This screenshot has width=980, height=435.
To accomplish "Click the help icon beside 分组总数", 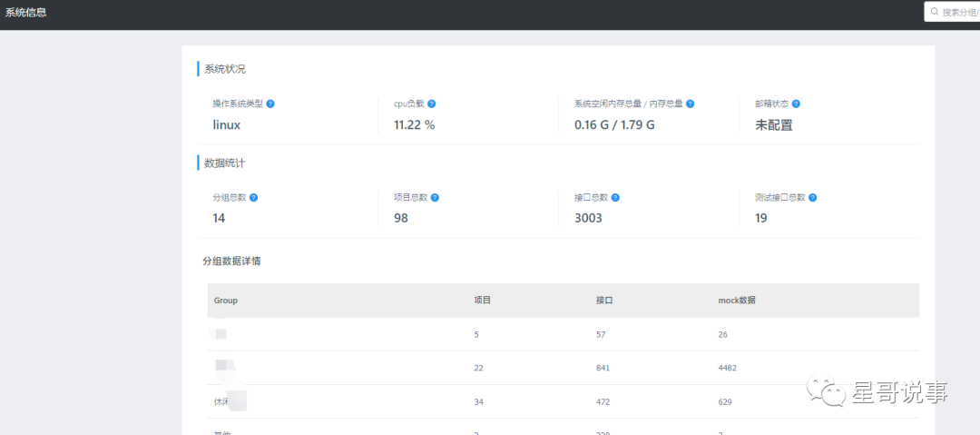I will point(254,198).
